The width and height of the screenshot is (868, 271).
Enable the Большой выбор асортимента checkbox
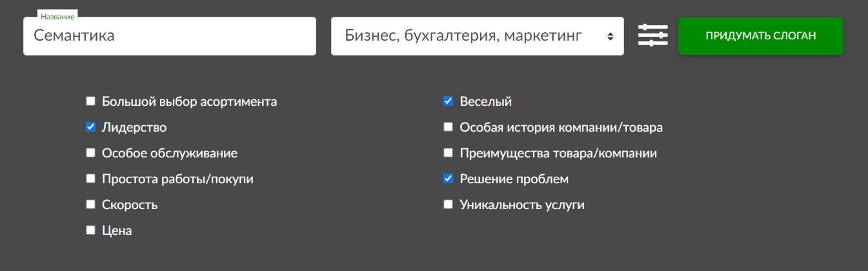click(91, 101)
